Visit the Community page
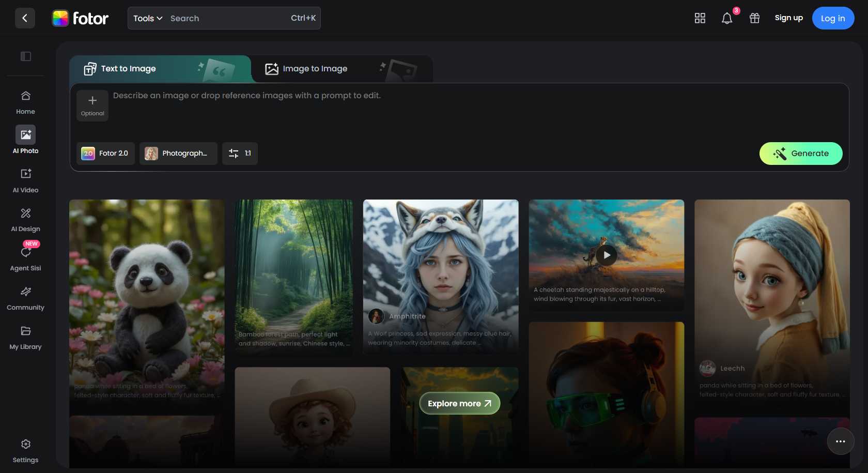This screenshot has height=473, width=868. (25, 297)
